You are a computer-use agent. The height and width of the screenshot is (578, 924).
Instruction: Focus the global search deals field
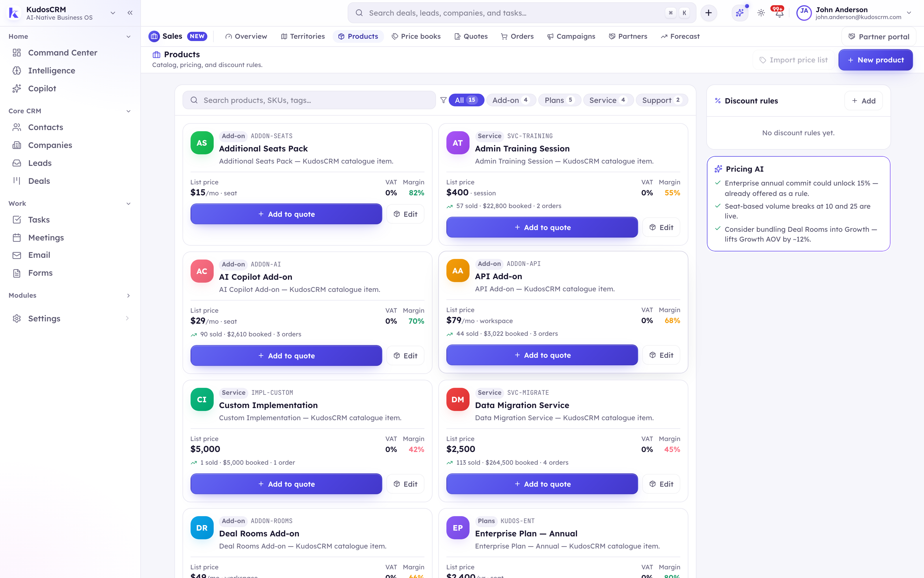(x=521, y=13)
